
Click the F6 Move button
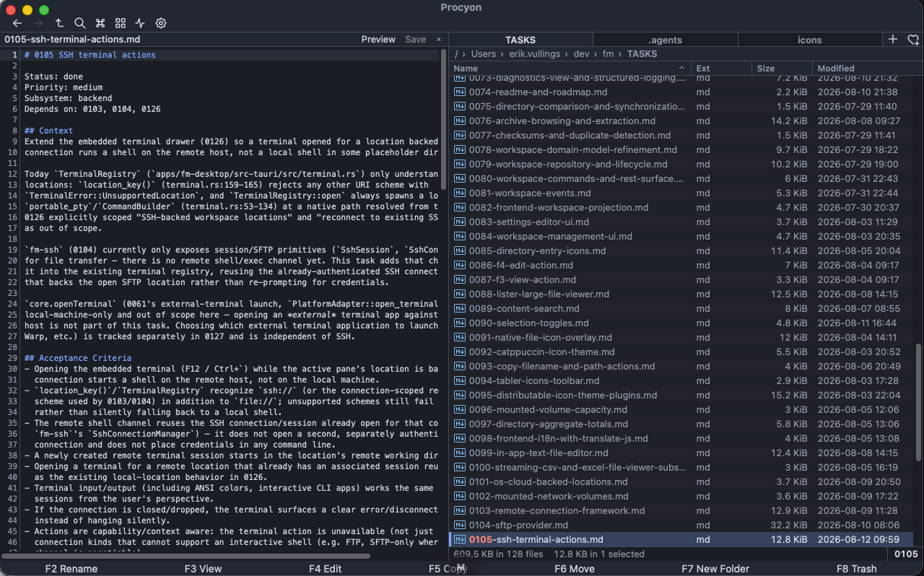575,569
